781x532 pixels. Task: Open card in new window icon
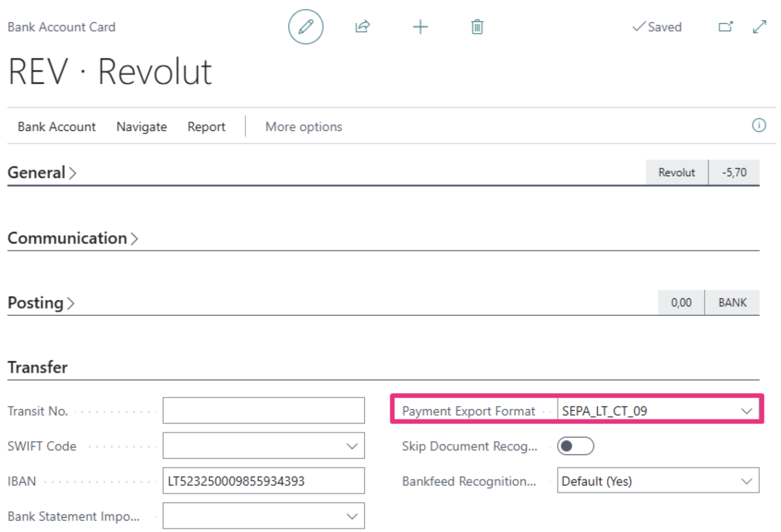725,27
